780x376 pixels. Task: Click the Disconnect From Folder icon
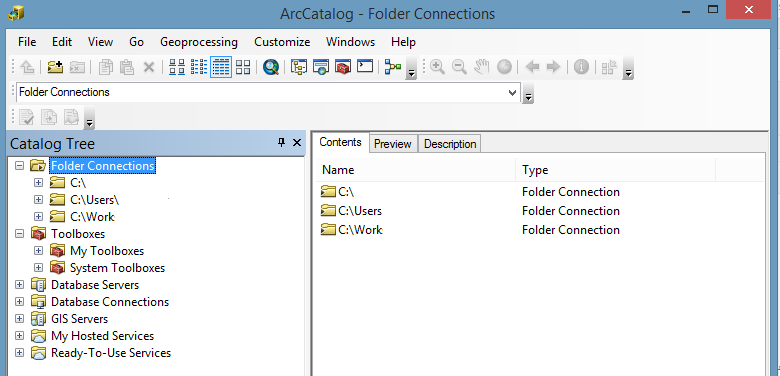click(x=77, y=67)
